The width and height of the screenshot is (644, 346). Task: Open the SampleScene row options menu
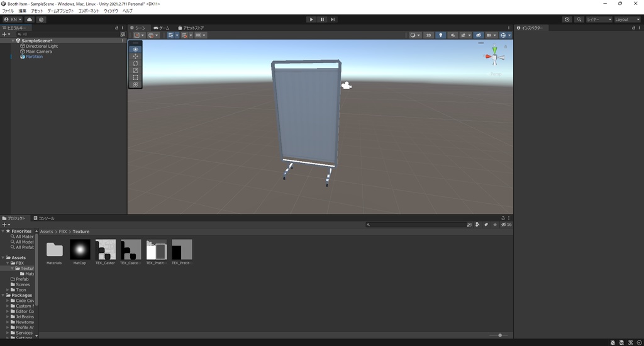click(123, 41)
